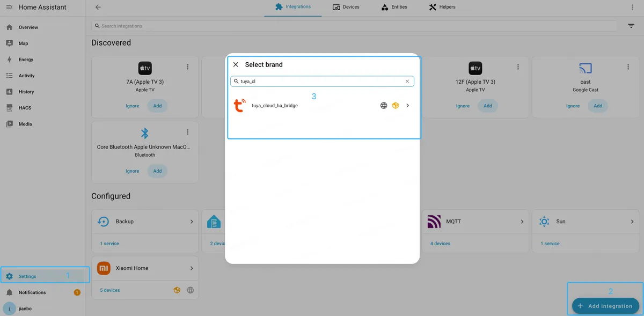Click the custom integration box icon on tuya row
The height and width of the screenshot is (316, 644).
(396, 106)
